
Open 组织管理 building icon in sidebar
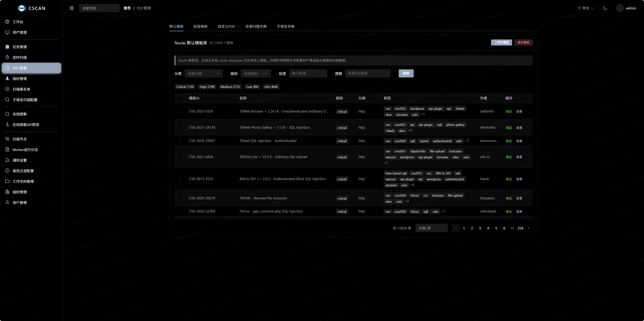(x=7, y=192)
